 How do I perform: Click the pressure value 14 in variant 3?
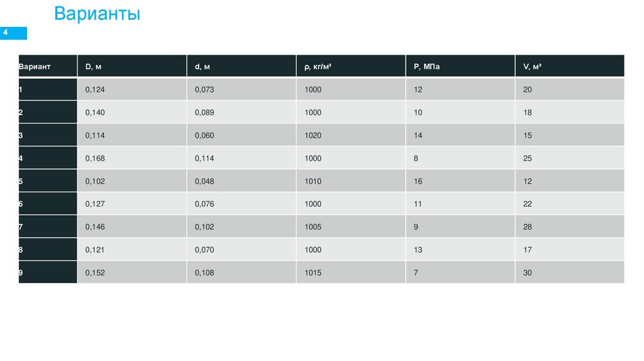(x=418, y=135)
